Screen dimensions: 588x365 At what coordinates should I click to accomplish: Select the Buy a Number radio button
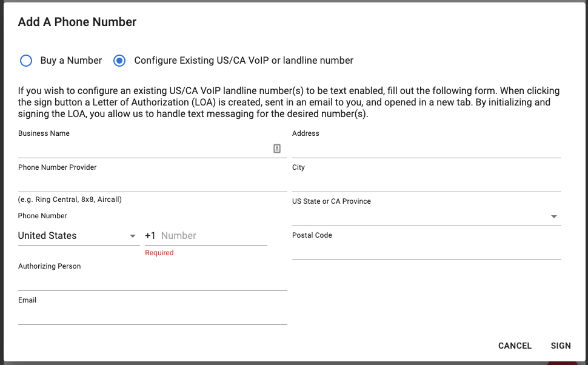pyautogui.click(x=26, y=61)
